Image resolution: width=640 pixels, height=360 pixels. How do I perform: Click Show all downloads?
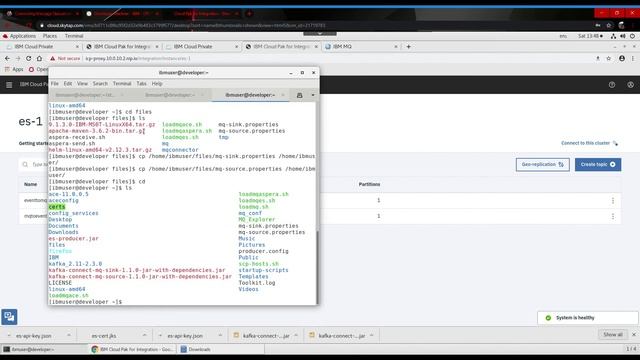[613, 335]
